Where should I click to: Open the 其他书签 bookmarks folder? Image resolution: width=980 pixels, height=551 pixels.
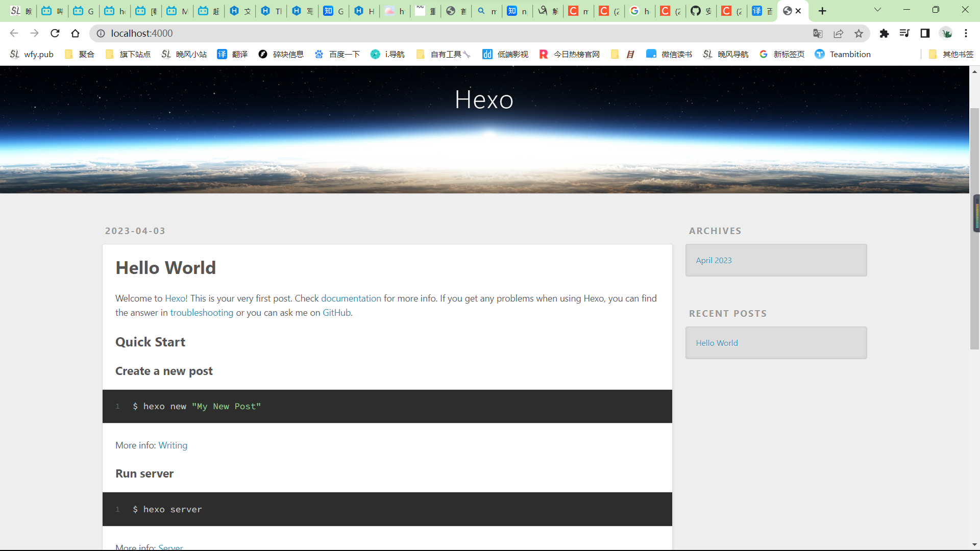pos(951,54)
